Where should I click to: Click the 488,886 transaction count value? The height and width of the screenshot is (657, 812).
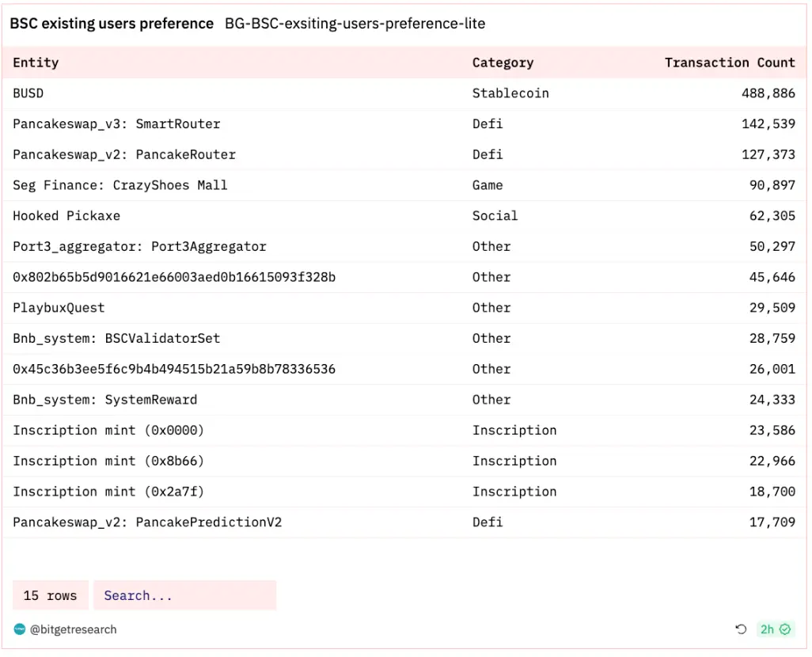(768, 93)
